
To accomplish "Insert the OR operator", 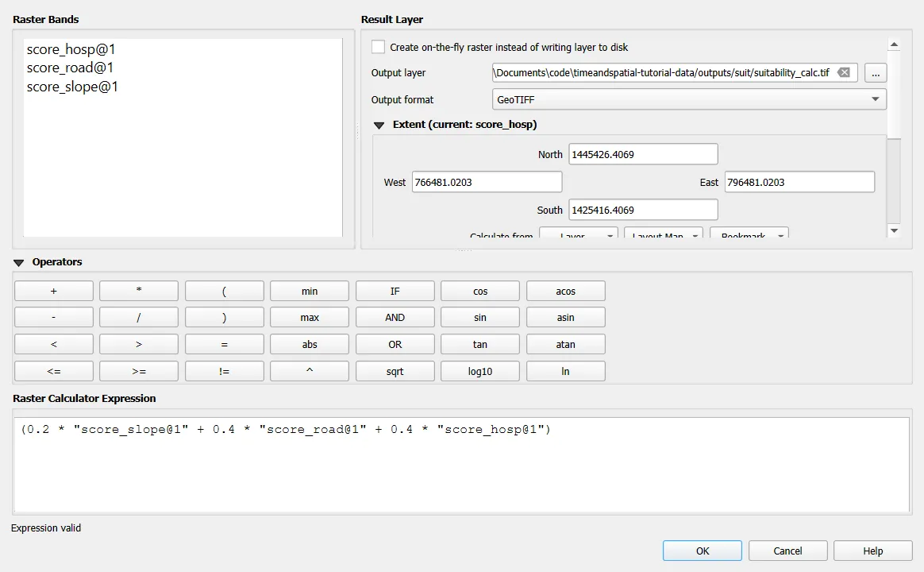I will [395, 344].
